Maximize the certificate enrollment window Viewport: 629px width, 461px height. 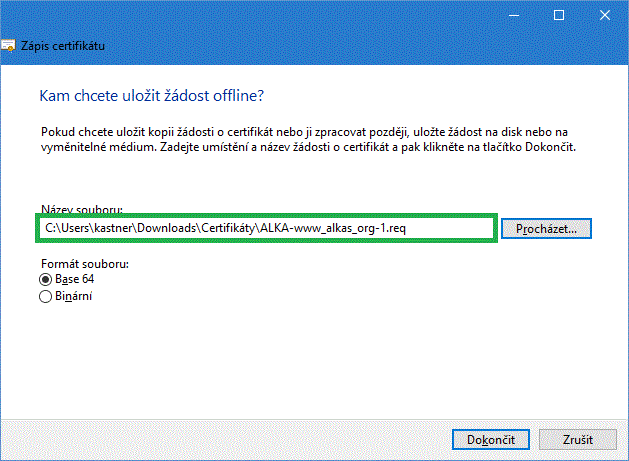click(x=559, y=15)
